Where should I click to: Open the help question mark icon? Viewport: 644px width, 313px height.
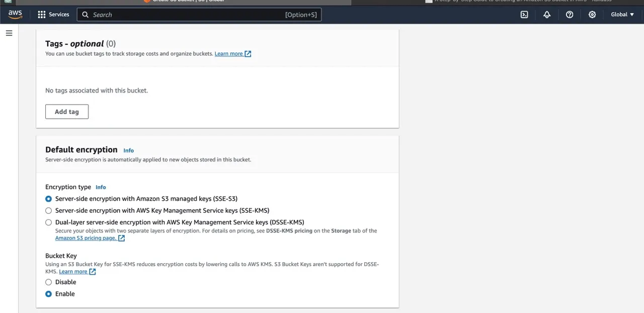[570, 15]
